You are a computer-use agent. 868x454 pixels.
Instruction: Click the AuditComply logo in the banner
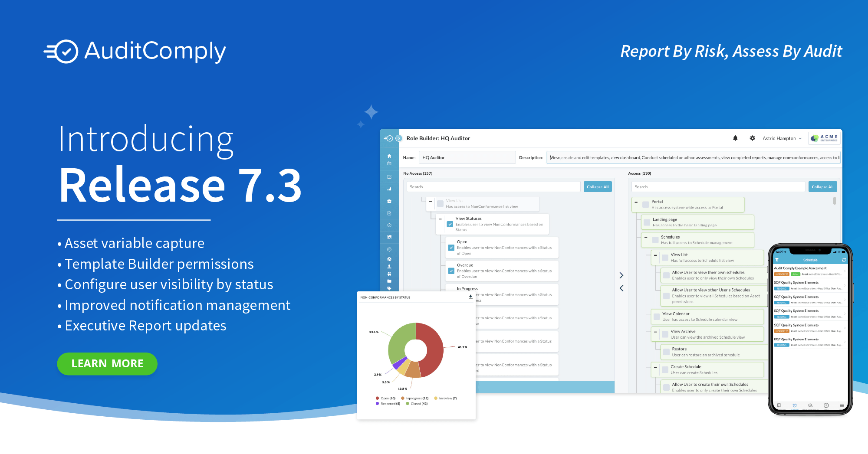click(135, 52)
